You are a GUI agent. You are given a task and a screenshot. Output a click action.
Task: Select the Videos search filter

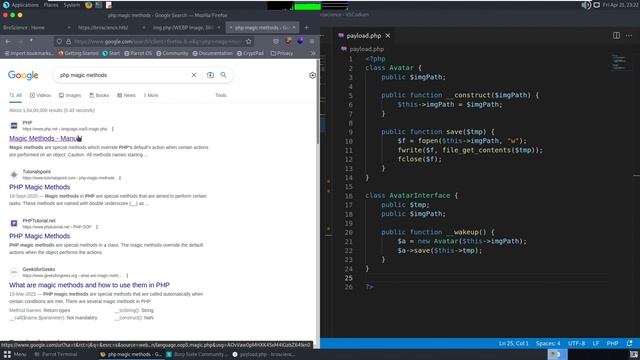(40, 95)
